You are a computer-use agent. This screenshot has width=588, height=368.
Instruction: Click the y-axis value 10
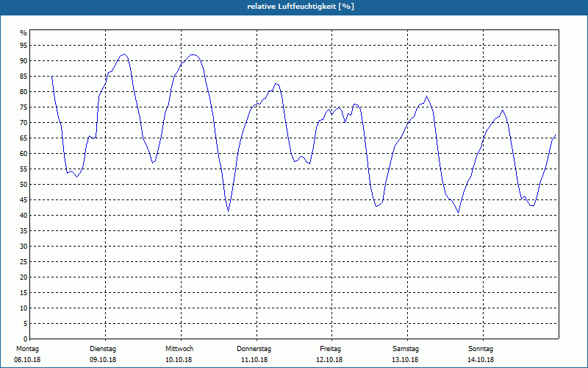[x=24, y=308]
